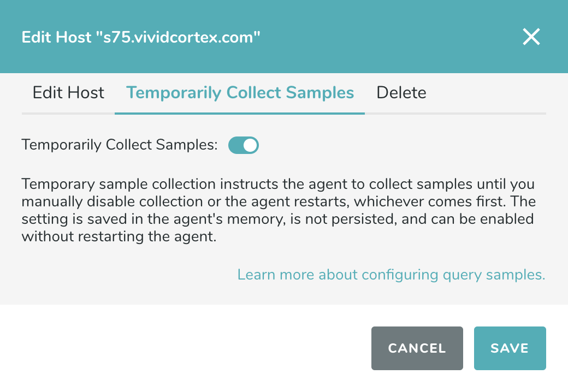Open the Delete tab
The width and height of the screenshot is (568, 392).
[401, 93]
